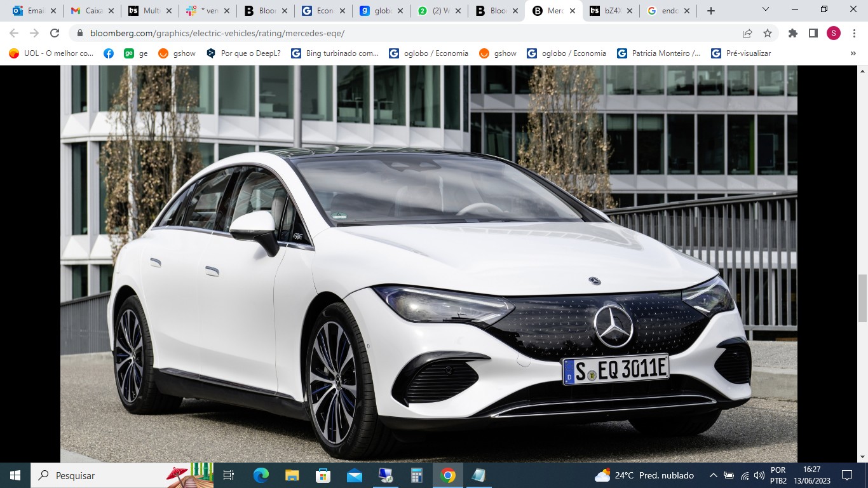The width and height of the screenshot is (868, 488).
Task: Open the Chrome profile avatar
Action: tap(833, 33)
